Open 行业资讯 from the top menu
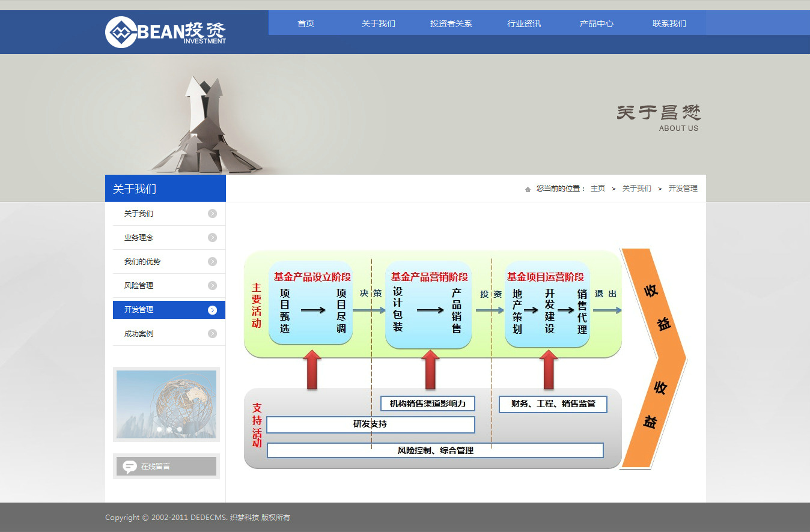This screenshot has width=810, height=532. click(524, 23)
